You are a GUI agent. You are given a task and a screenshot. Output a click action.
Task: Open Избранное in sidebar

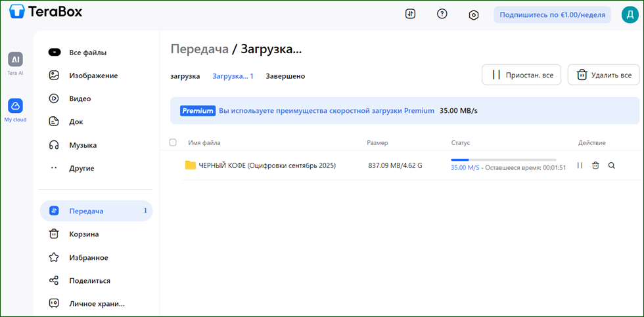[x=89, y=257]
